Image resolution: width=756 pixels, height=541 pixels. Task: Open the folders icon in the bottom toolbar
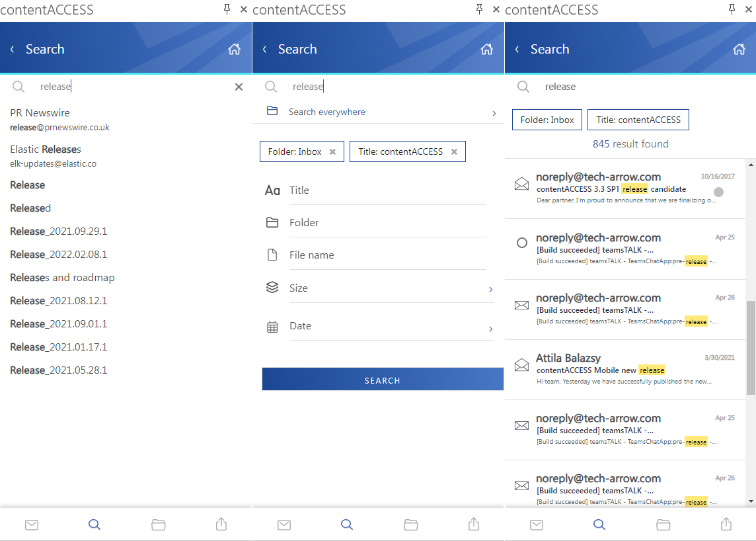click(x=158, y=524)
